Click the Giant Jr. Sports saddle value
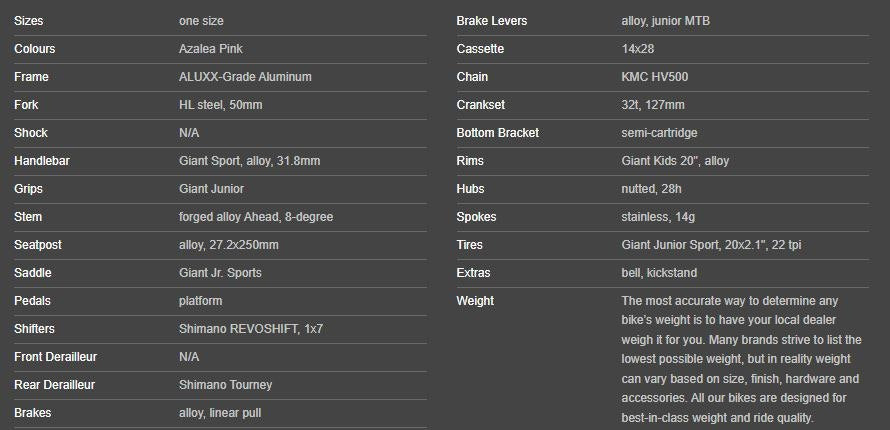This screenshot has height=430, width=890. [220, 273]
